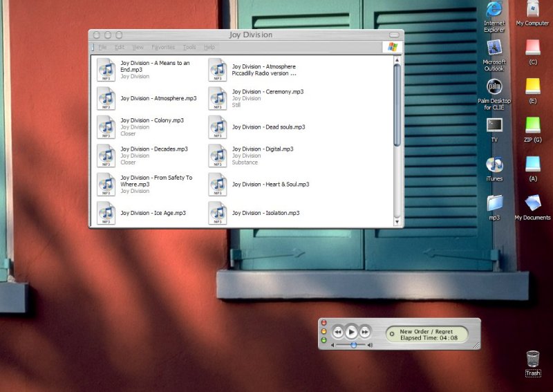Select the Atmosphere.mp3 file icon
The image size is (553, 392).
tap(106, 98)
